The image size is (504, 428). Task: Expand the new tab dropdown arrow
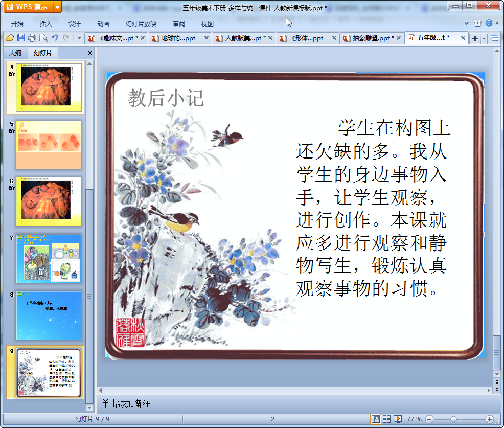[x=484, y=39]
